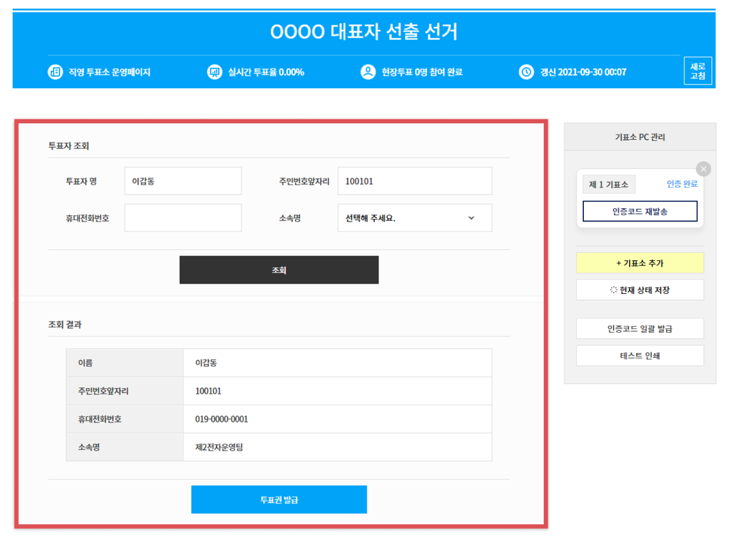Click the real-time turnout chart icon
The width and height of the screenshot is (732, 560).
pos(215,72)
